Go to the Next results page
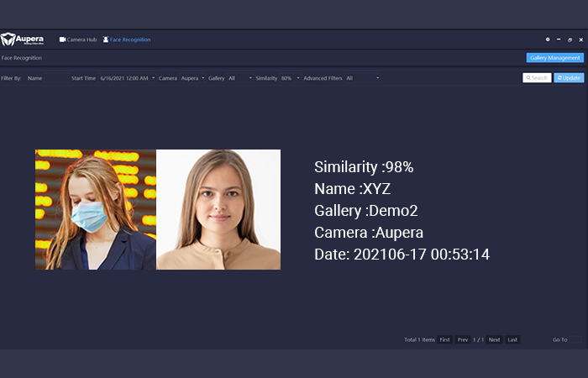 coord(495,339)
